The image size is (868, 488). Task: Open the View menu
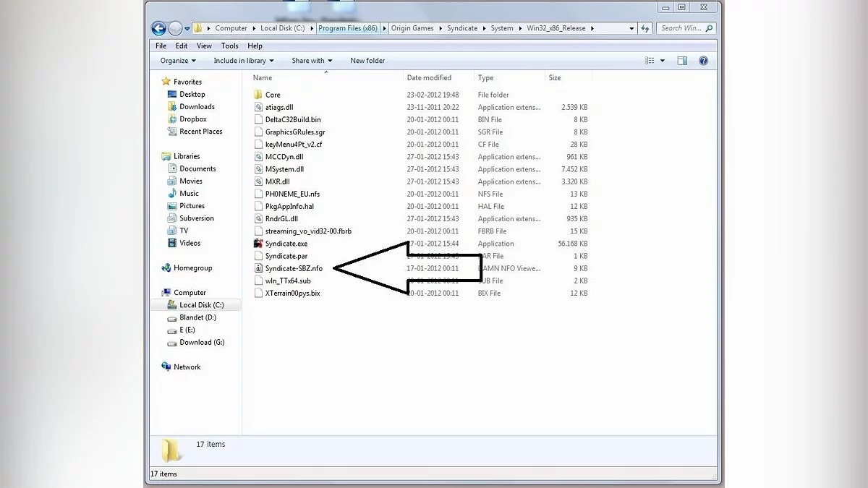pyautogui.click(x=205, y=46)
